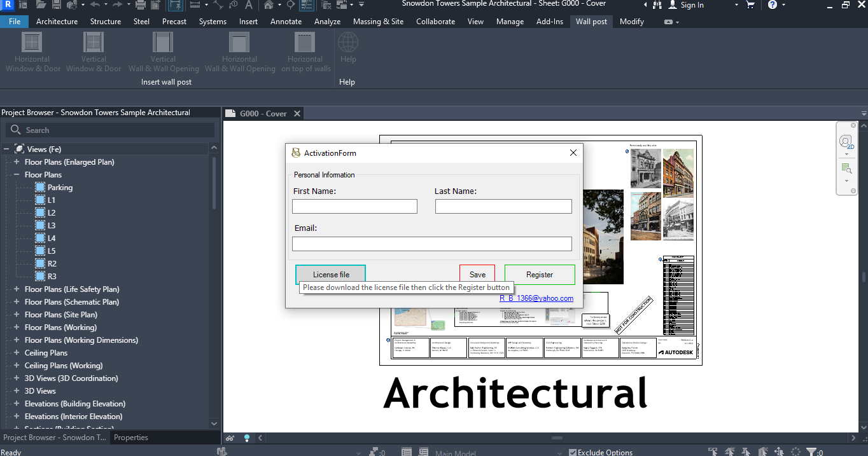Click the R_B_1366@yahoo.com email link
The height and width of the screenshot is (456, 868).
[536, 298]
